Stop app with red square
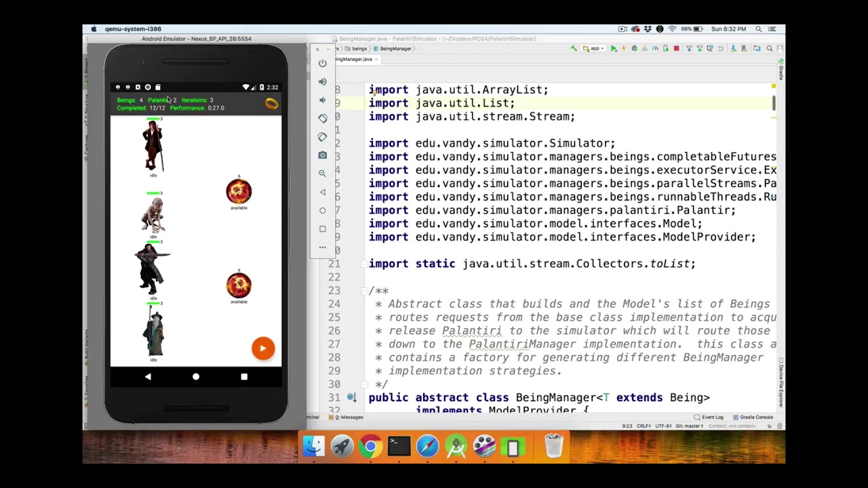Image resolution: width=868 pixels, height=488 pixels. pos(676,49)
